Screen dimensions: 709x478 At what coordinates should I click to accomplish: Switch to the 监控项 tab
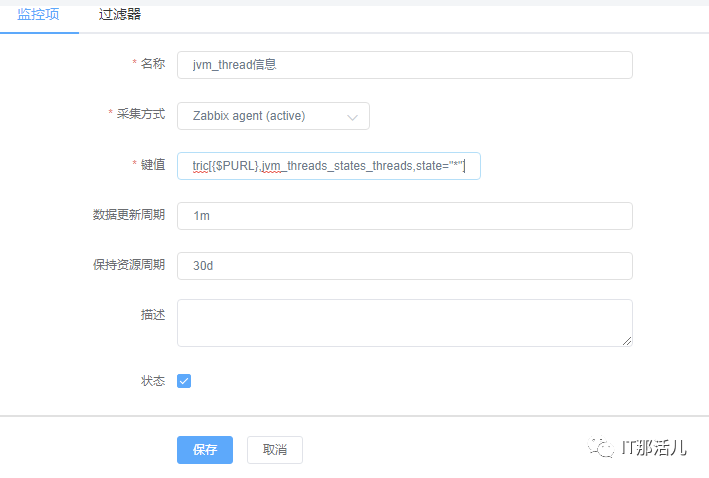38,14
